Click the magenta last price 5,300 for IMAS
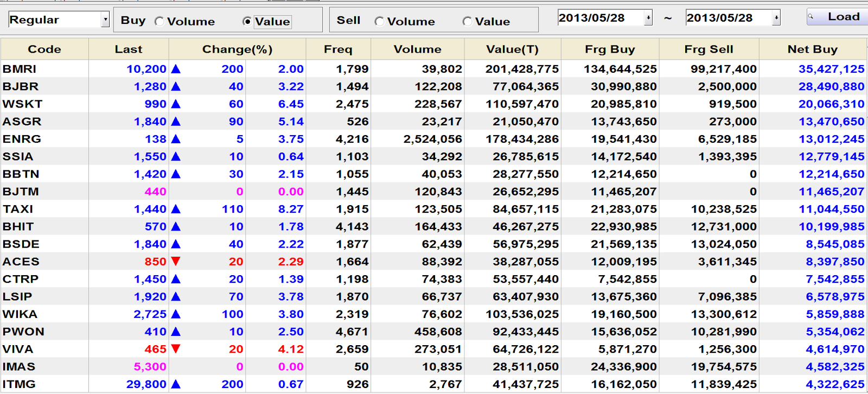 [150, 367]
